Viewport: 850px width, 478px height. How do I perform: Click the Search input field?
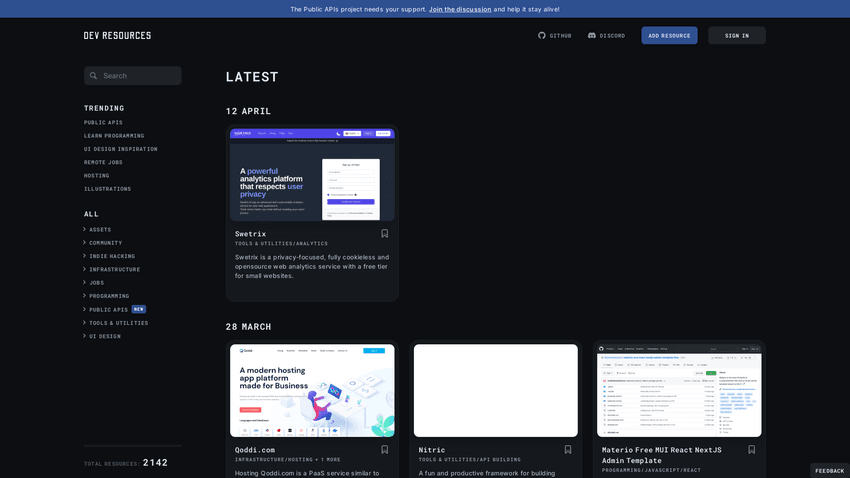pyautogui.click(x=138, y=76)
